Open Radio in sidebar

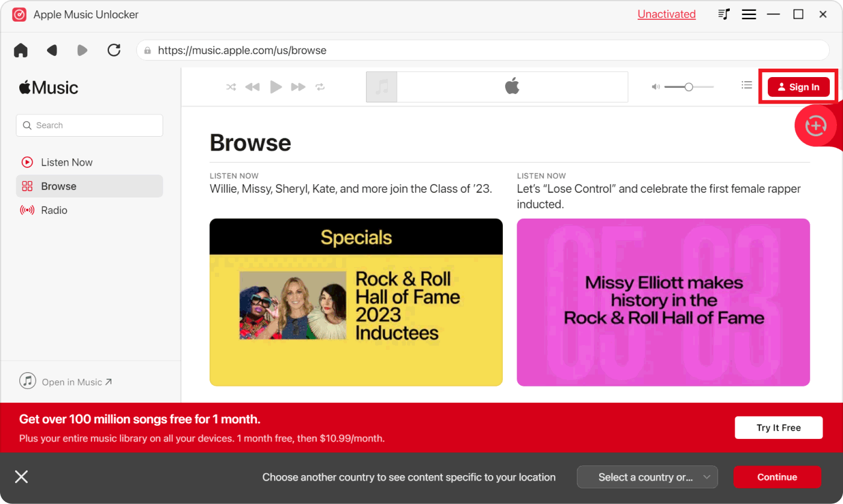[90, 210]
